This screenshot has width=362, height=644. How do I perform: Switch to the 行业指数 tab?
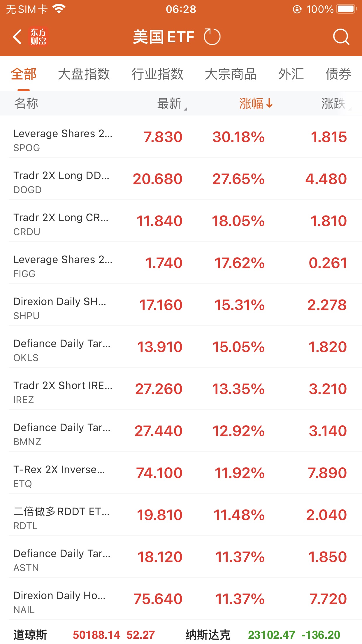point(157,74)
